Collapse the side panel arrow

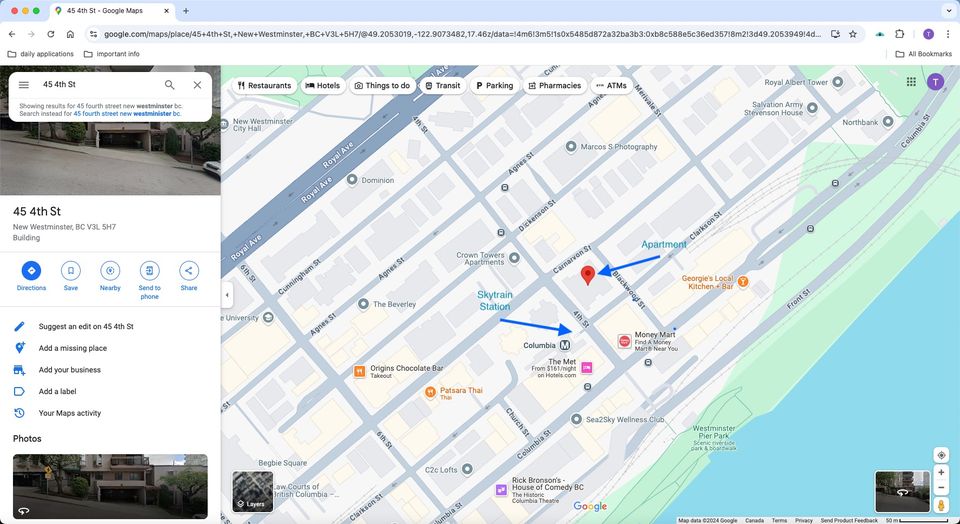coord(227,295)
